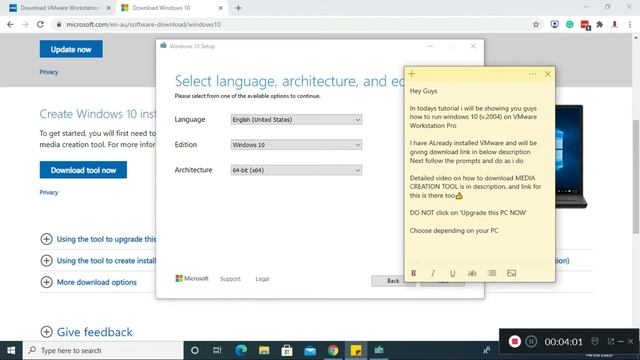
Task: Open Windows Start menu
Action: (11, 350)
